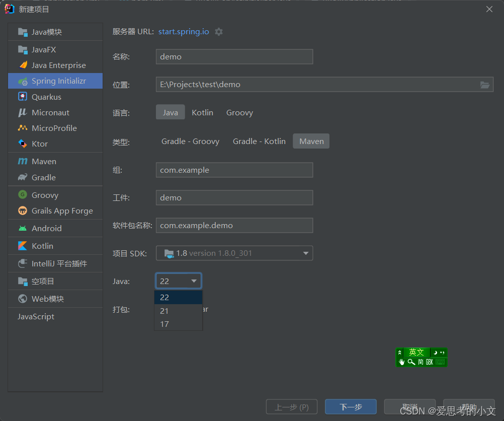The image size is (504, 421).
Task: Click the Gradle elephant icon
Action: (x=23, y=177)
